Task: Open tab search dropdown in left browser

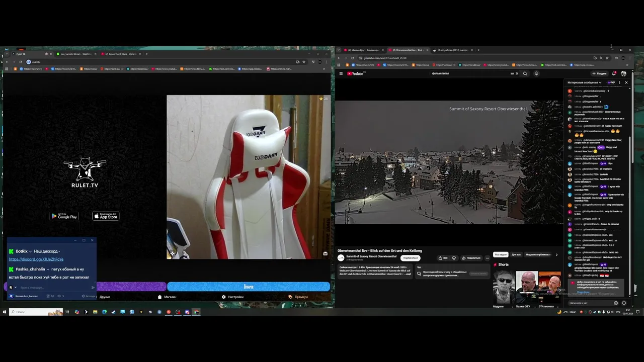Action: pyautogui.click(x=6, y=54)
